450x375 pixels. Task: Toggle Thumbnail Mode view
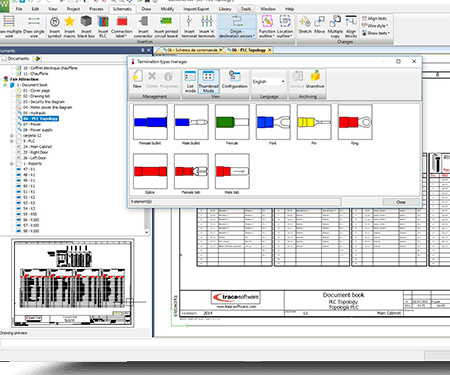pos(208,81)
